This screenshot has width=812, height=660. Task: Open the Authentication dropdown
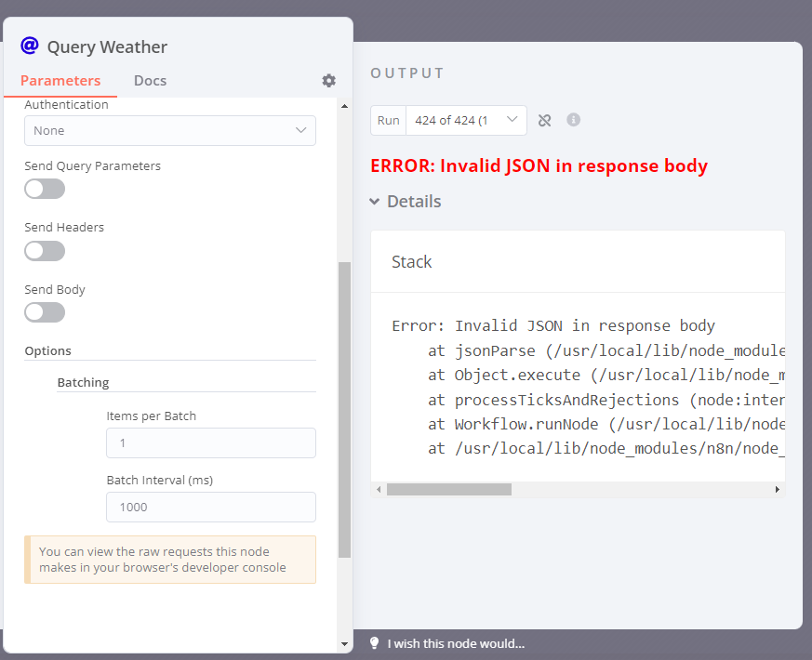(170, 130)
